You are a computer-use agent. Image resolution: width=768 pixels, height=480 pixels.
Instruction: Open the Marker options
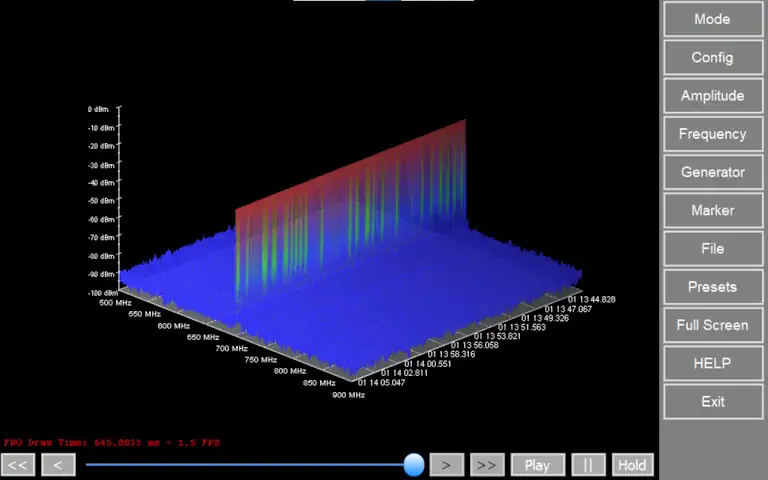712,210
